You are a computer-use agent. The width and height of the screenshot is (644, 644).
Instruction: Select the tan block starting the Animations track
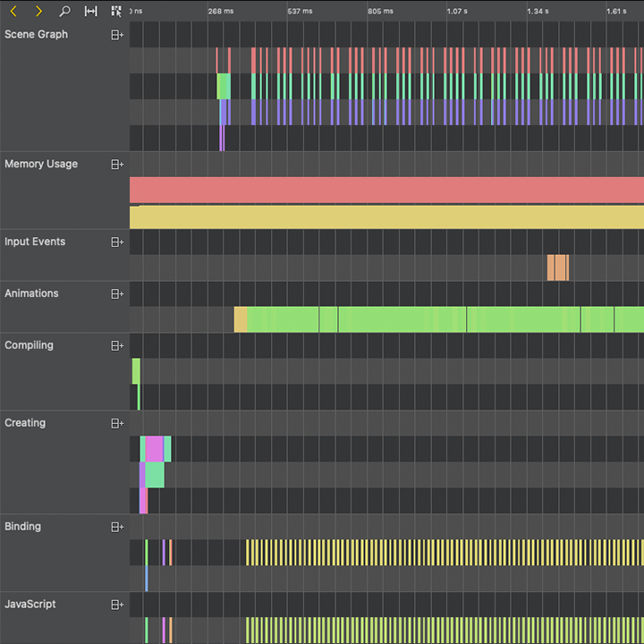click(x=240, y=319)
